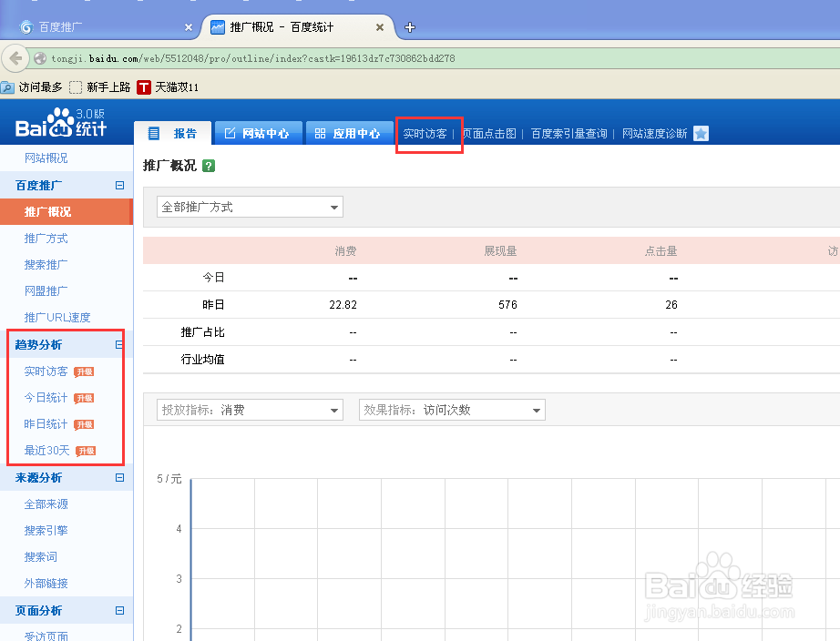This screenshot has height=641, width=840.
Task: Click yesterday's 消费 value 22.82
Action: click(x=343, y=305)
